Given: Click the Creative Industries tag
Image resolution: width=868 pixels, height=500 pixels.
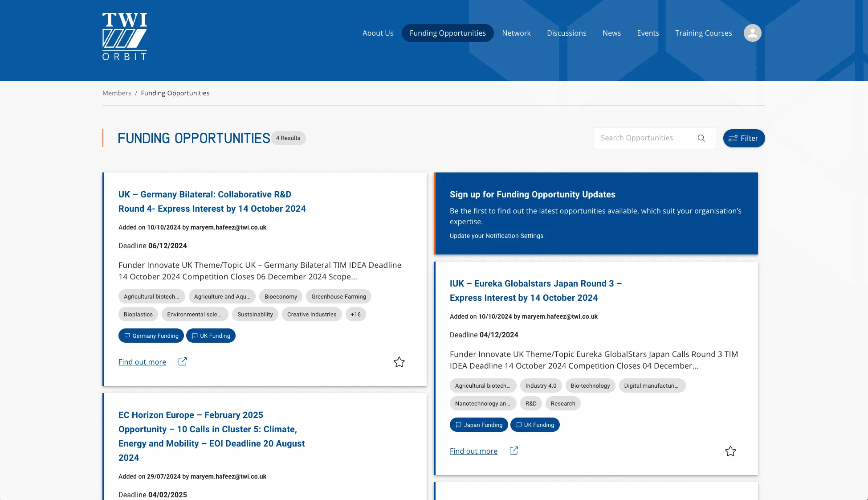Looking at the screenshot, I should [312, 314].
